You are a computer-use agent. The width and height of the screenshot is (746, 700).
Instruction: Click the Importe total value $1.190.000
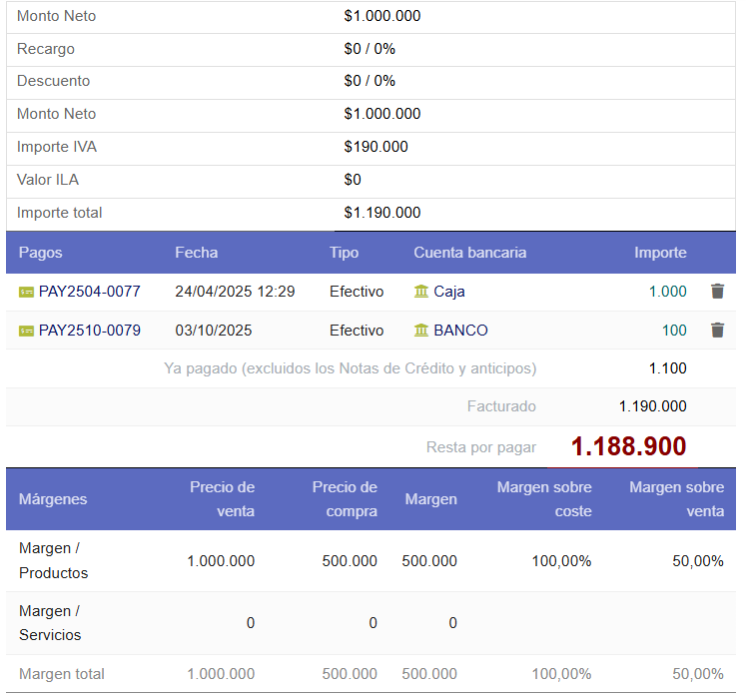click(381, 213)
